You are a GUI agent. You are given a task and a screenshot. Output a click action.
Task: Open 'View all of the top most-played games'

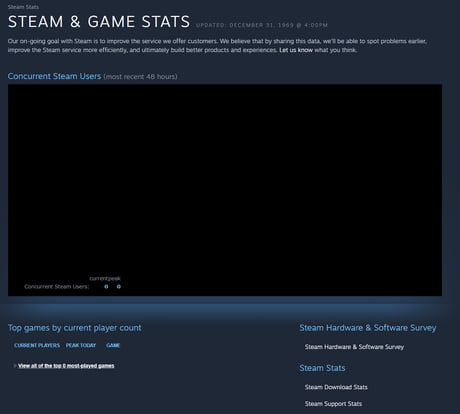pyautogui.click(x=66, y=366)
